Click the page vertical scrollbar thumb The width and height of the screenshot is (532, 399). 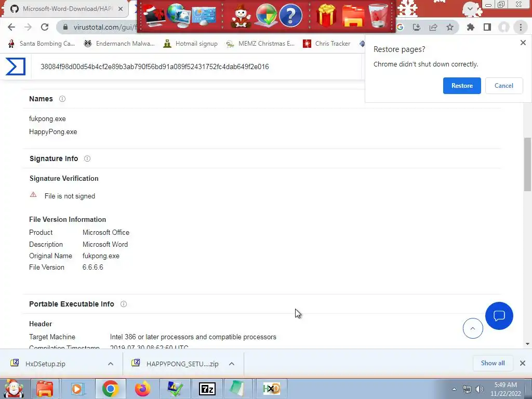point(527,164)
